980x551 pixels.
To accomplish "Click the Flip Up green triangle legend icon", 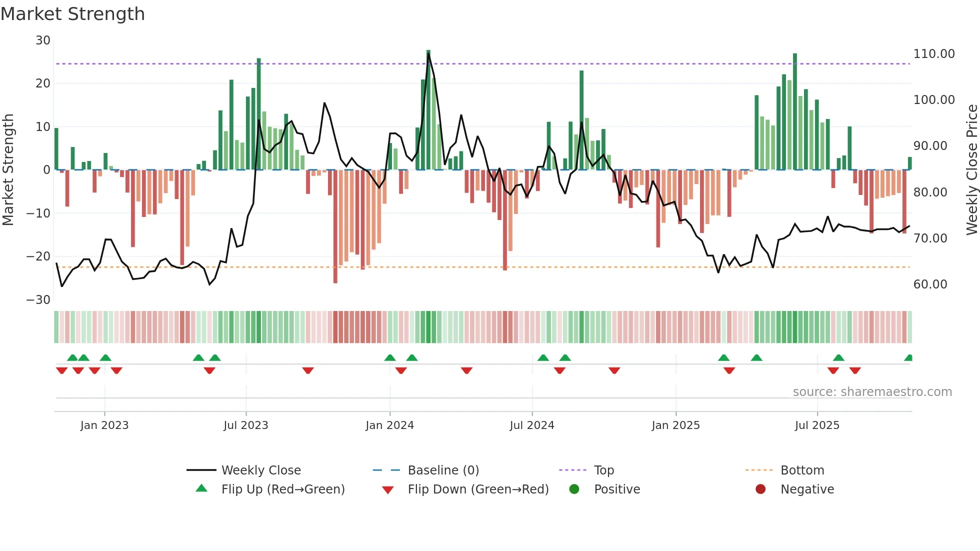I will [201, 488].
